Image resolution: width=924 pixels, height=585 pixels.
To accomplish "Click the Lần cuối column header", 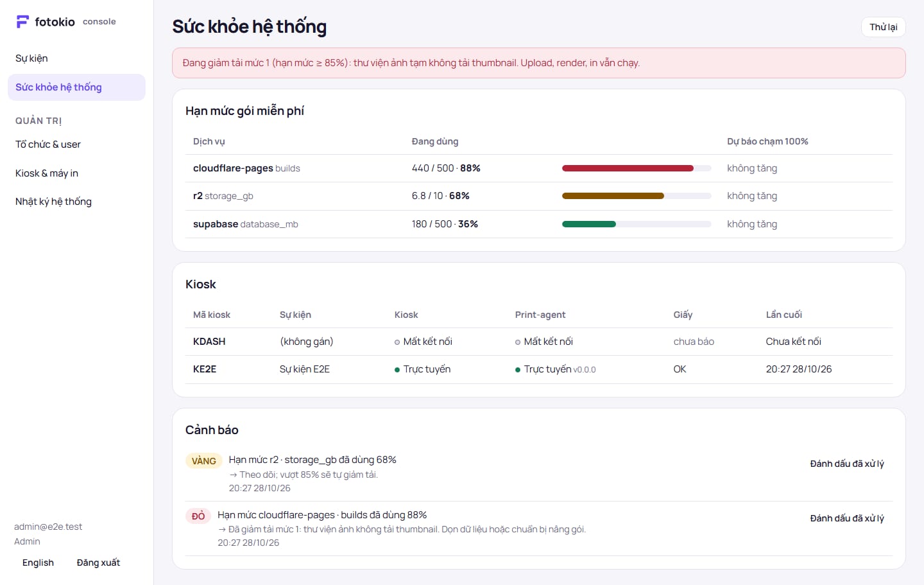I will (784, 315).
